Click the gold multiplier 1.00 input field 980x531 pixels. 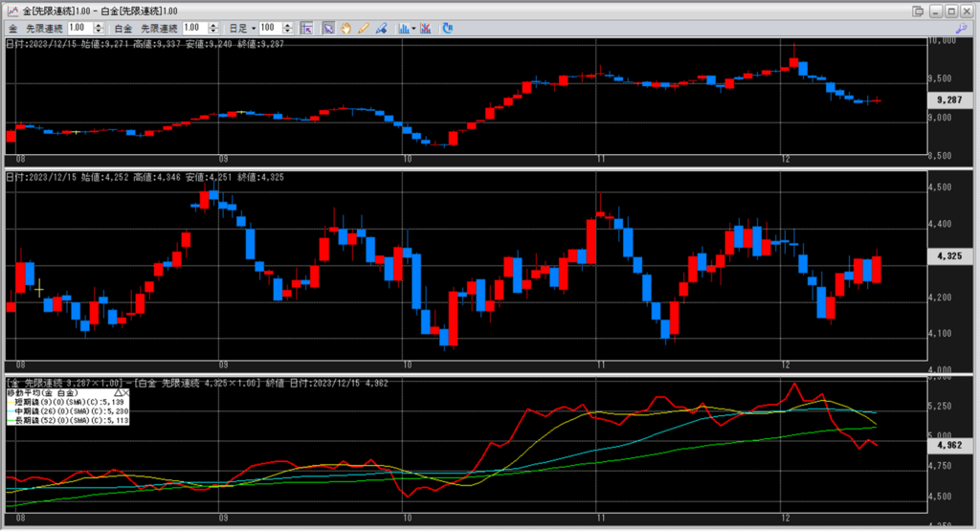(78, 28)
